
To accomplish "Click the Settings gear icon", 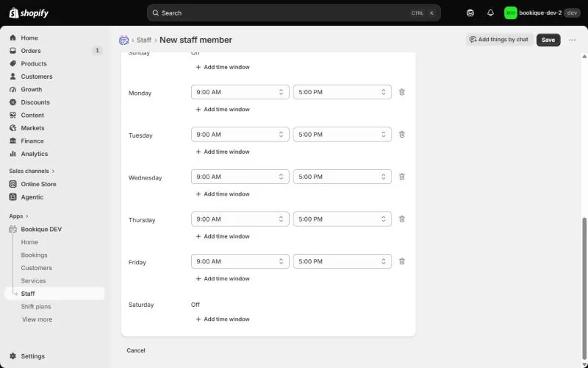I will pos(12,356).
